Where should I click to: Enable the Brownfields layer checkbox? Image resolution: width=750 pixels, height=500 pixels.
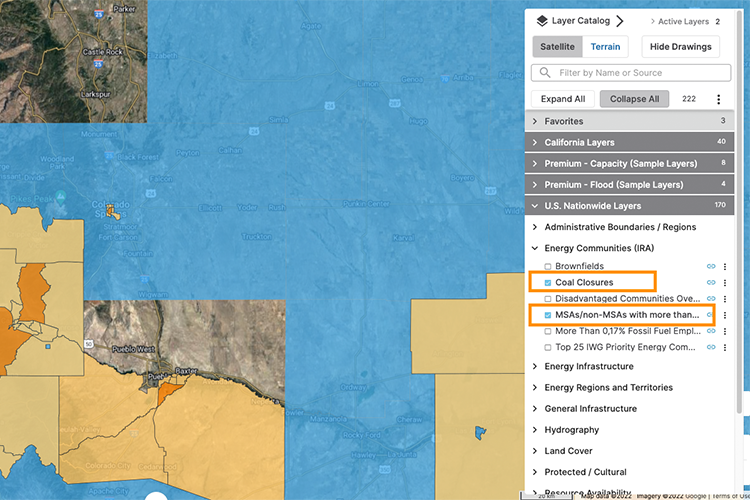pos(548,267)
